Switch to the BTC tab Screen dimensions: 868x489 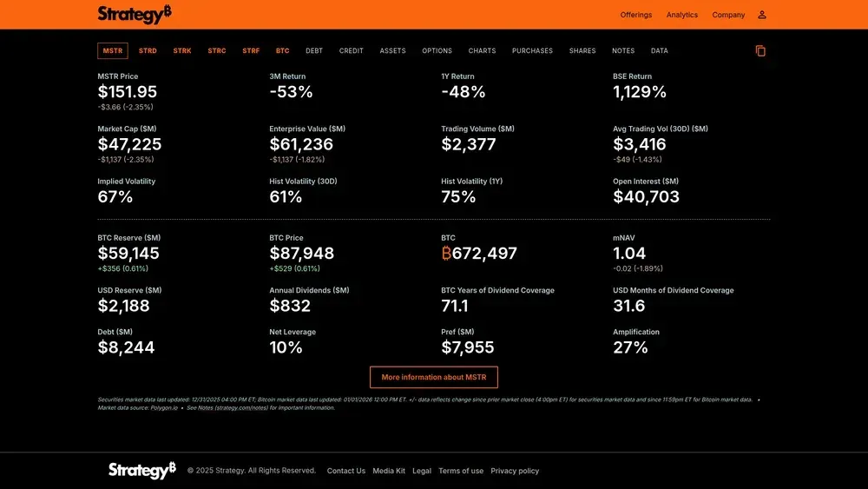click(x=282, y=51)
